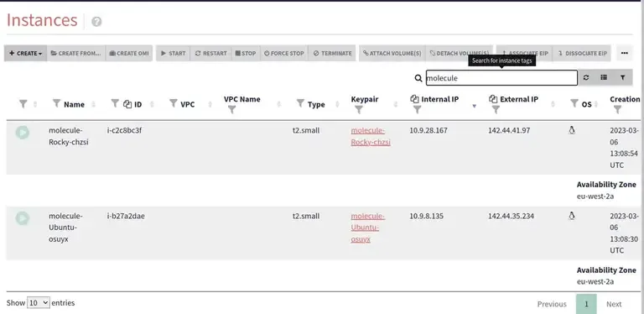Open the molecule-Ubuntu-osuyx keypair link
Image resolution: width=644 pixels, height=314 pixels.
pos(367,228)
